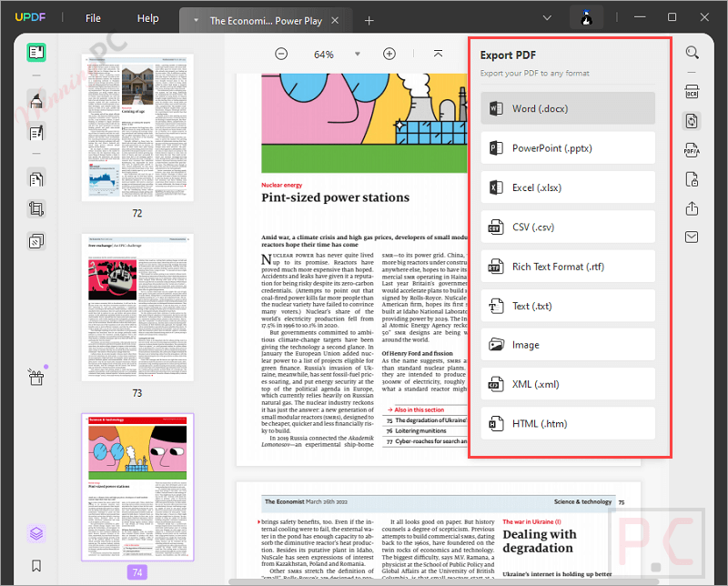
Task: Close the Economist Power Play tab
Action: pyautogui.click(x=335, y=20)
